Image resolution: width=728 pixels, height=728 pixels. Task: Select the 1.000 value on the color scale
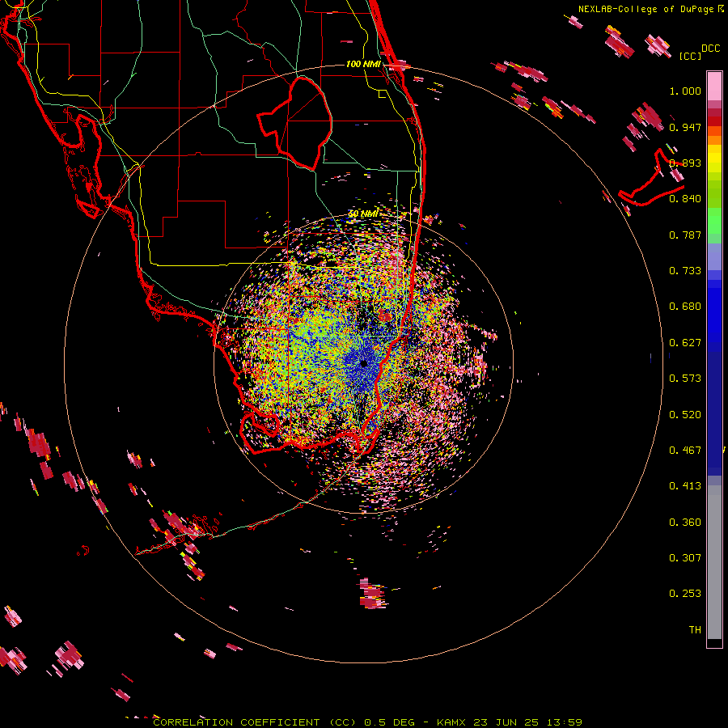[x=685, y=91]
